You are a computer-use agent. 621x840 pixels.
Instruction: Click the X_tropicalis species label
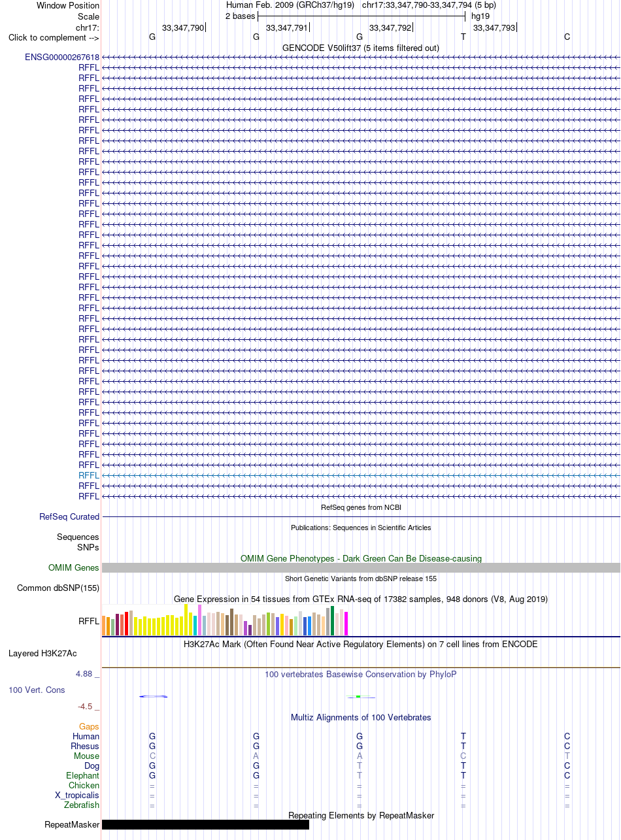coord(77,795)
